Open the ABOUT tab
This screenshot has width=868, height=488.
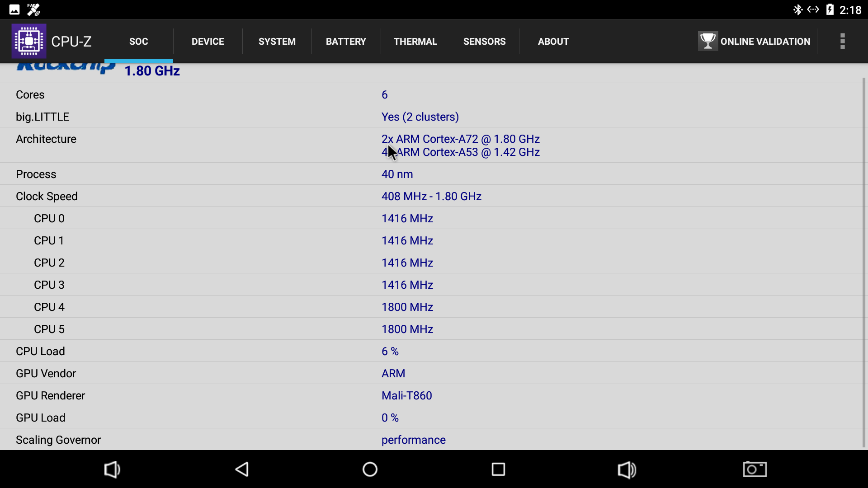553,41
